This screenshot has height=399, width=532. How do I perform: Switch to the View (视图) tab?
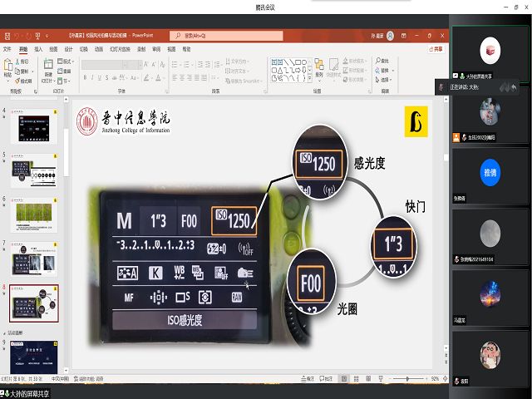tap(172, 49)
